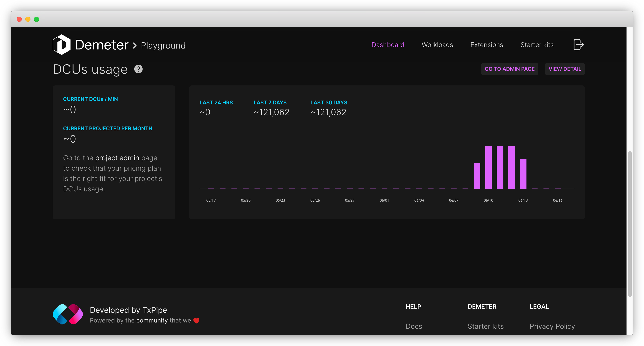Screen dimensions: 644x346
Task: Click the Playground project breadcrumb
Action: [x=163, y=46]
